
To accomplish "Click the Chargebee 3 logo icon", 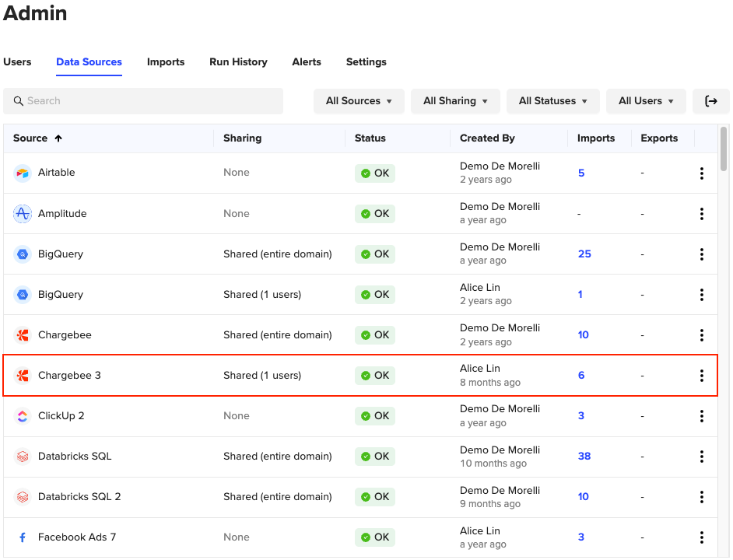I will (22, 376).
